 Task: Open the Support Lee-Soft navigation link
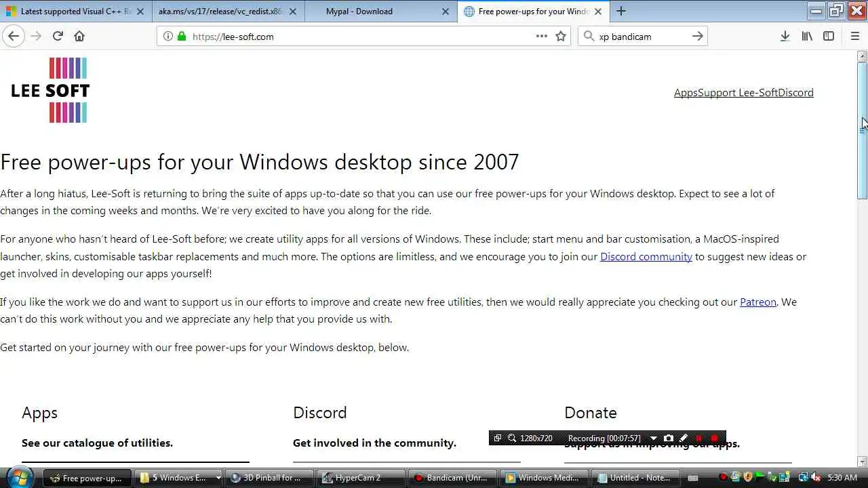[738, 92]
